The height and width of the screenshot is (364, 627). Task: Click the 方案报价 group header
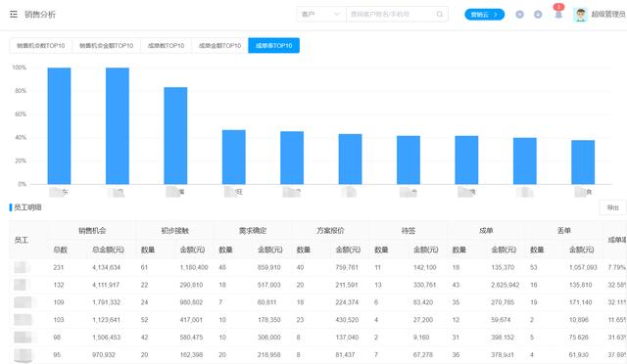pos(330,231)
